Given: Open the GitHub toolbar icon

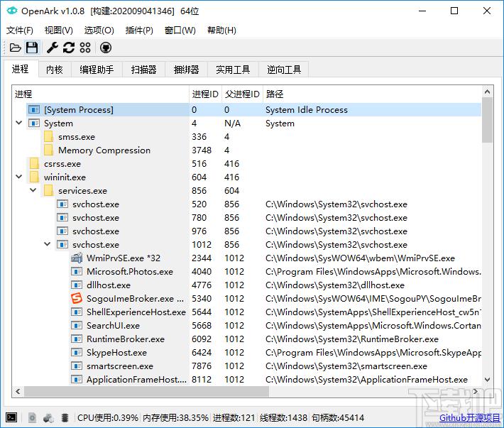Looking at the screenshot, I should point(106,48).
